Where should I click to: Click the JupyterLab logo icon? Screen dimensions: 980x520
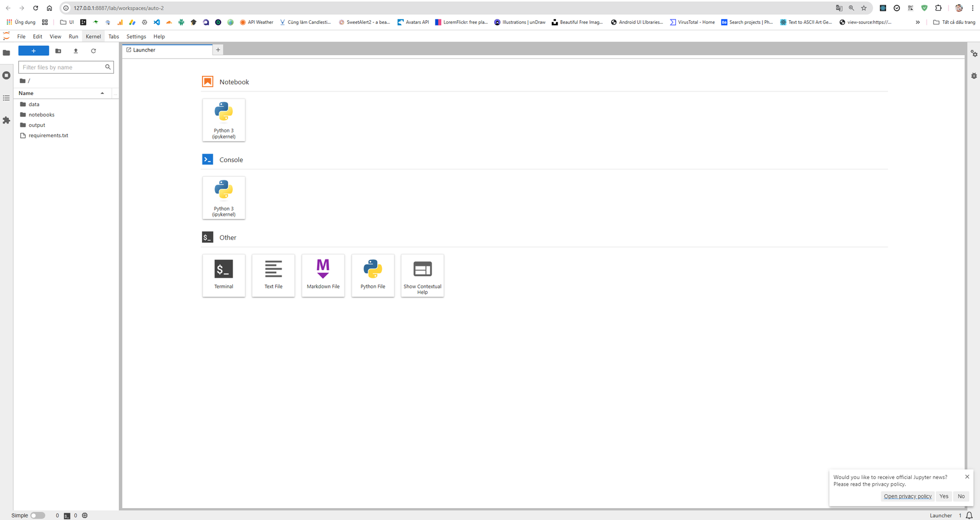coord(7,36)
